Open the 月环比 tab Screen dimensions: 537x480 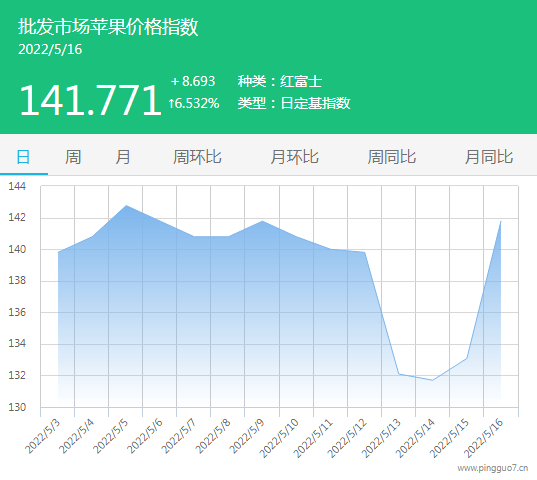295,157
